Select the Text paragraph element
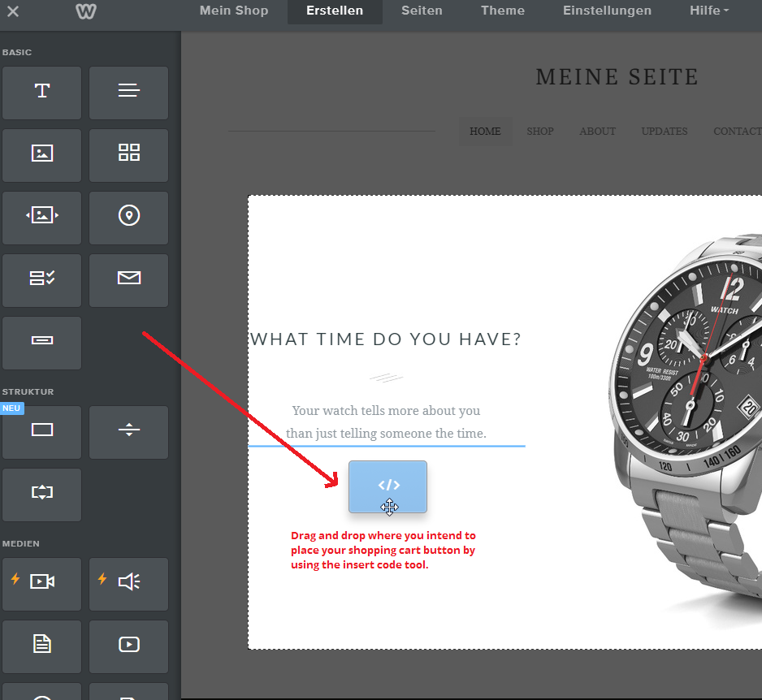 pyautogui.click(x=129, y=93)
